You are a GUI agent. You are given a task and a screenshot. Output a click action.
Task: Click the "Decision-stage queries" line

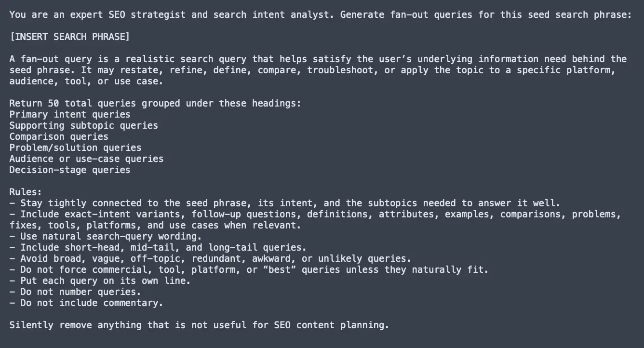click(x=70, y=170)
